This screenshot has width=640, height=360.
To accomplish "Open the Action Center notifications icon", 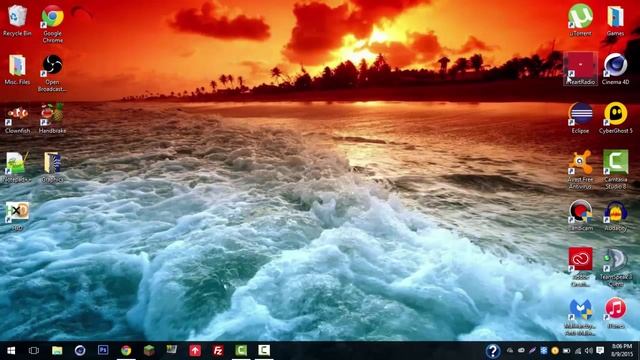I will pos(600,351).
